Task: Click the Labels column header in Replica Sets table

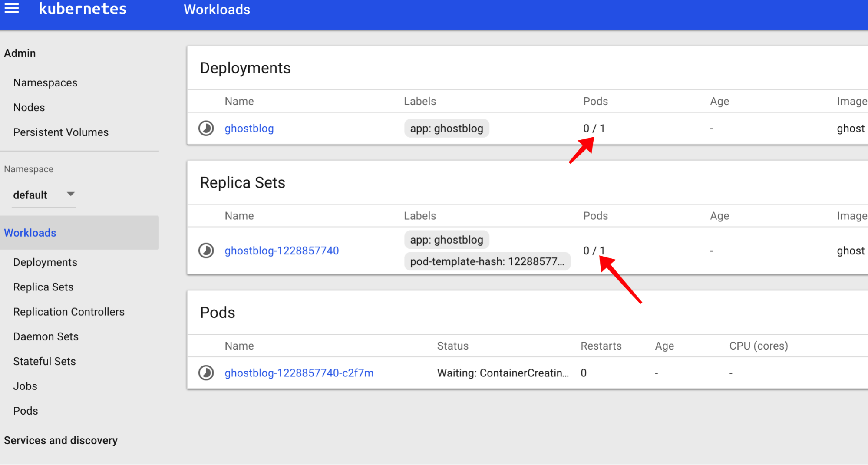Action: [x=420, y=216]
